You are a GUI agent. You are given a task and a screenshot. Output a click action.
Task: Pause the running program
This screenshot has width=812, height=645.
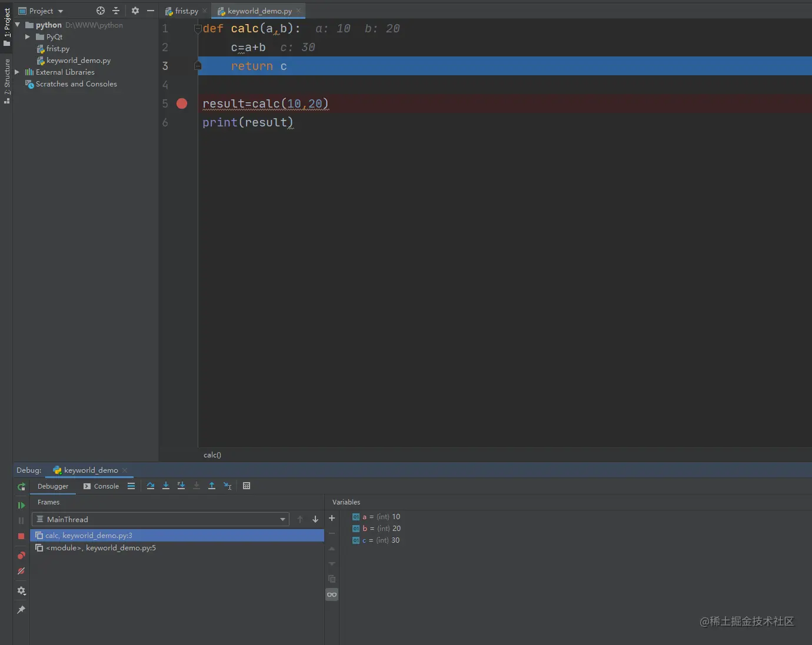21,520
